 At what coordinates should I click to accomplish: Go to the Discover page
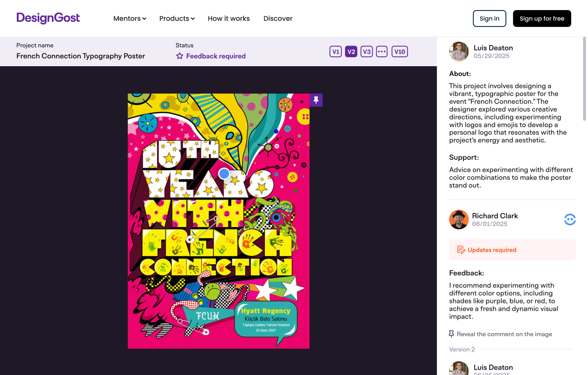click(278, 19)
